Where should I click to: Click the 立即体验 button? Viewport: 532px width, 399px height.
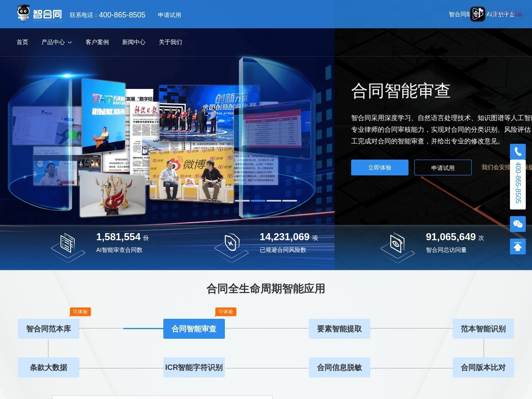point(380,167)
